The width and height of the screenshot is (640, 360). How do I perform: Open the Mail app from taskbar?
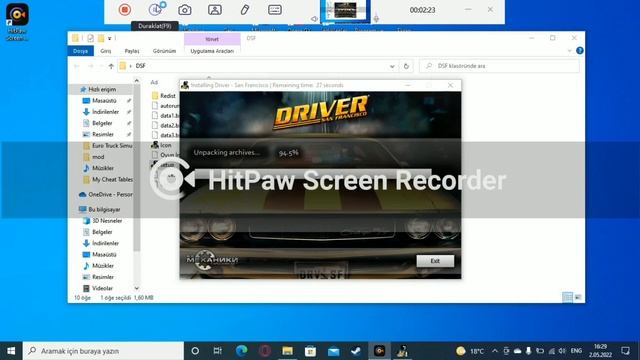pyautogui.click(x=333, y=351)
